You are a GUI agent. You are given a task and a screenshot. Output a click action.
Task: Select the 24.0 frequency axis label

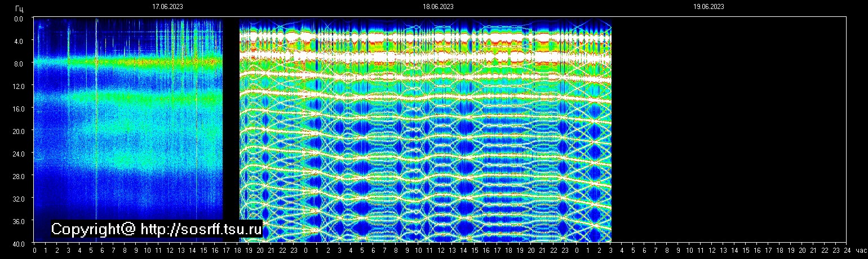[17, 154]
